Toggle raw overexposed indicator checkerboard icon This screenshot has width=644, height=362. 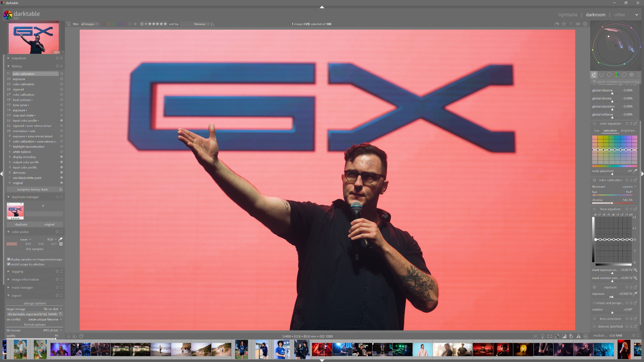[x=557, y=336]
